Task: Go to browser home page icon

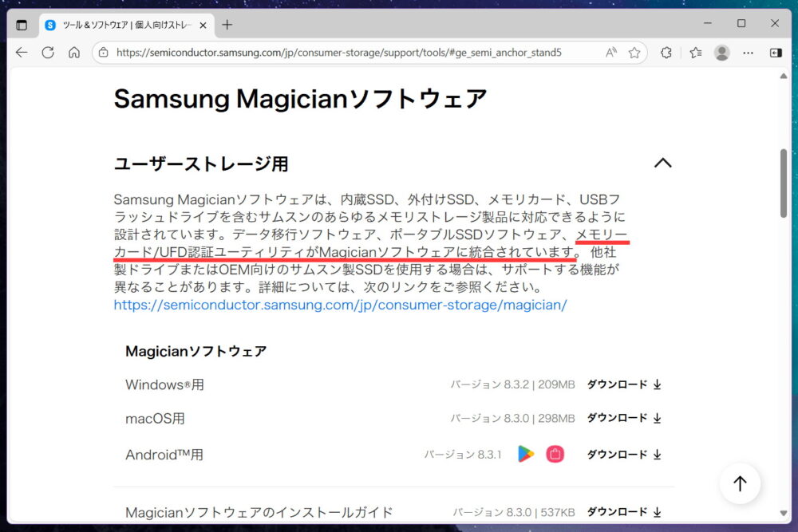Action: 74,53
